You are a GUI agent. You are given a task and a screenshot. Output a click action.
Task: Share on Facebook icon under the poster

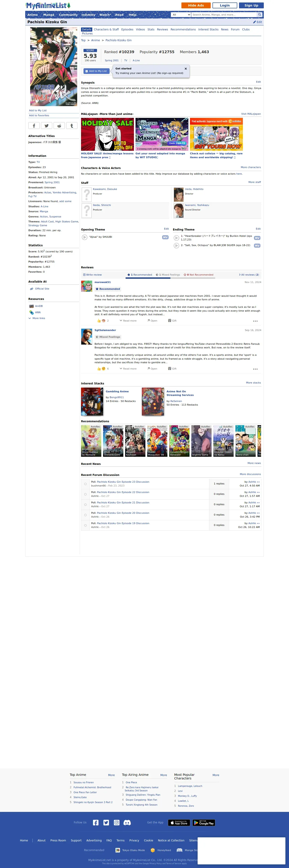pos(34,126)
